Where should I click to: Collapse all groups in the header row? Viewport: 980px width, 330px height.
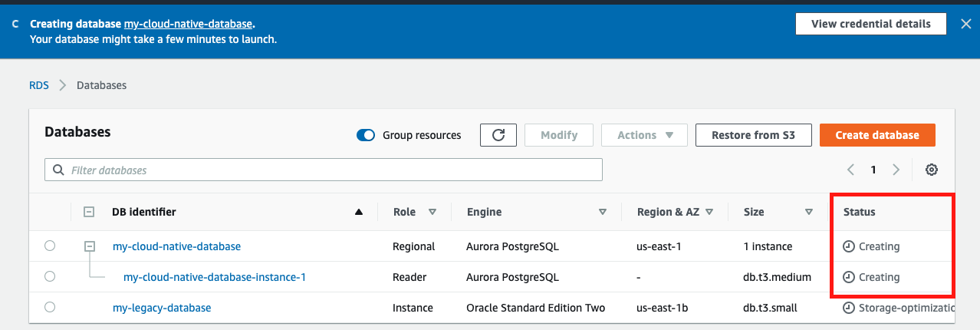coord(89,212)
